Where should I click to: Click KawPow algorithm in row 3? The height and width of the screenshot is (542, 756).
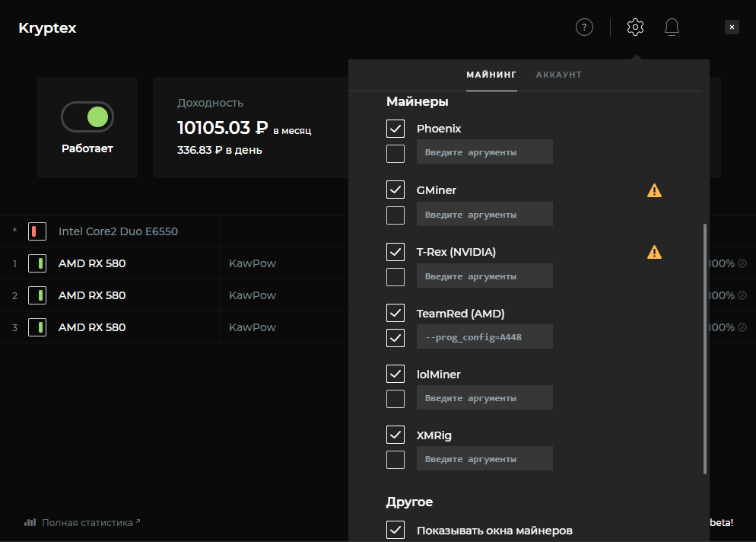[253, 327]
